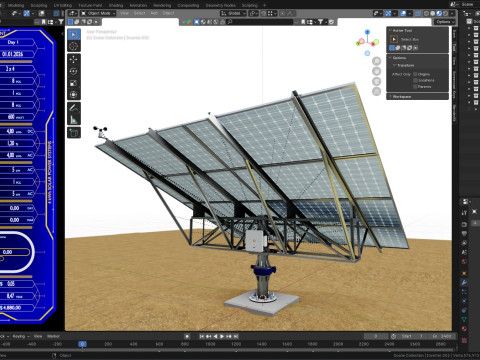480x360 pixels.
Task: Switch perspective/orthographic with grid gizmo button
Action: (376, 91)
